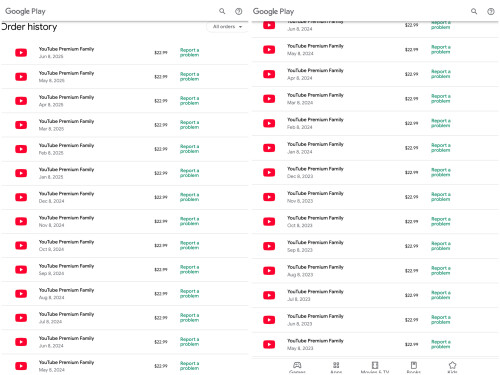This screenshot has width=500, height=375.
Task: Select YouTube Premium Family title dated Mar 8, 2024
Action: coord(315,95)
